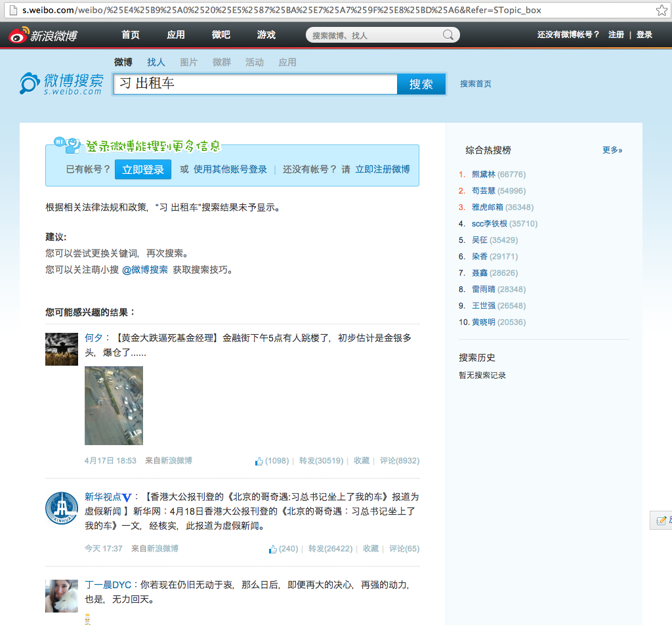Open hot search item 雷雨晴
Image resolution: width=672 pixels, height=625 pixels.
pyautogui.click(x=484, y=290)
